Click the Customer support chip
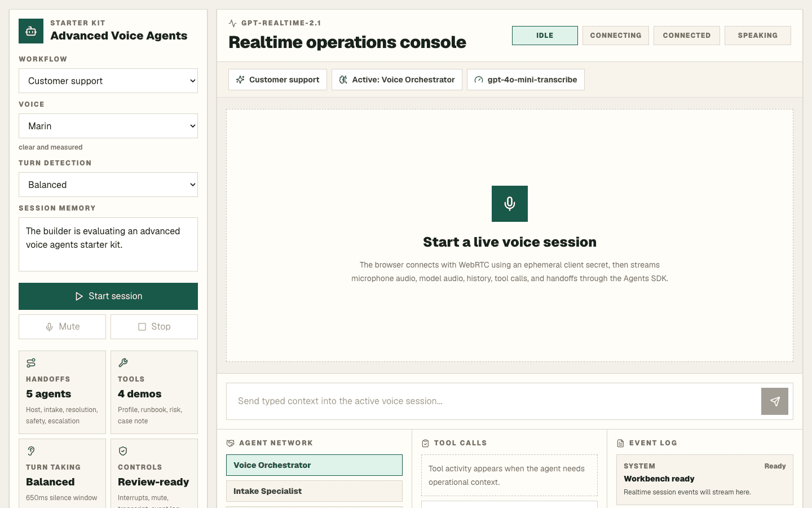This screenshot has width=812, height=508. [277, 80]
